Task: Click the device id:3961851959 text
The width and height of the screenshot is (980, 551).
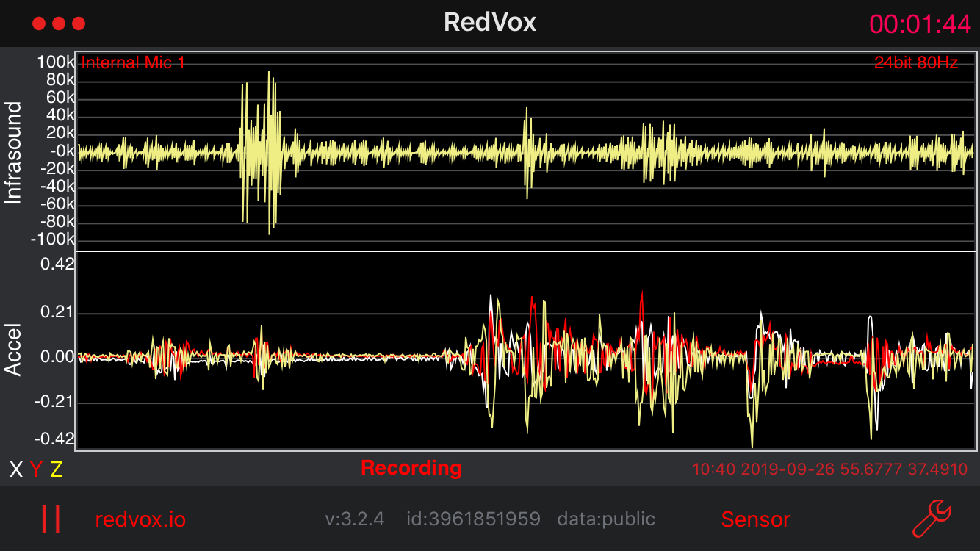Action: click(473, 519)
